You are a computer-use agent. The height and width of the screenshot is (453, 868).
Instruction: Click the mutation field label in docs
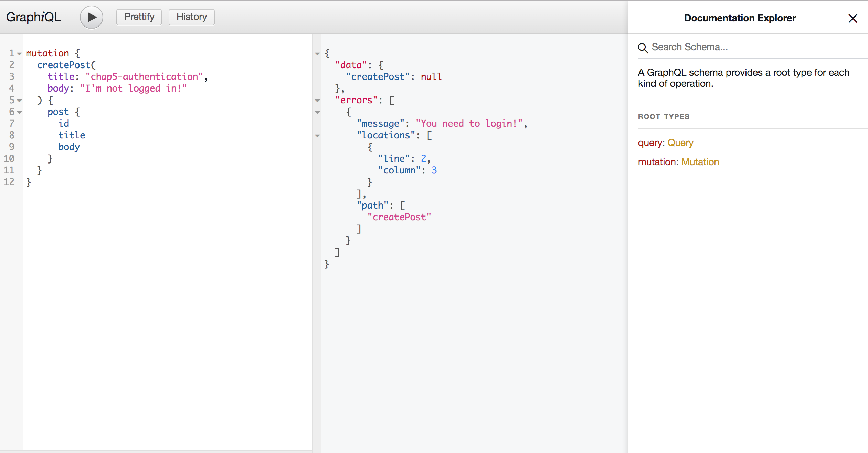[x=657, y=162]
